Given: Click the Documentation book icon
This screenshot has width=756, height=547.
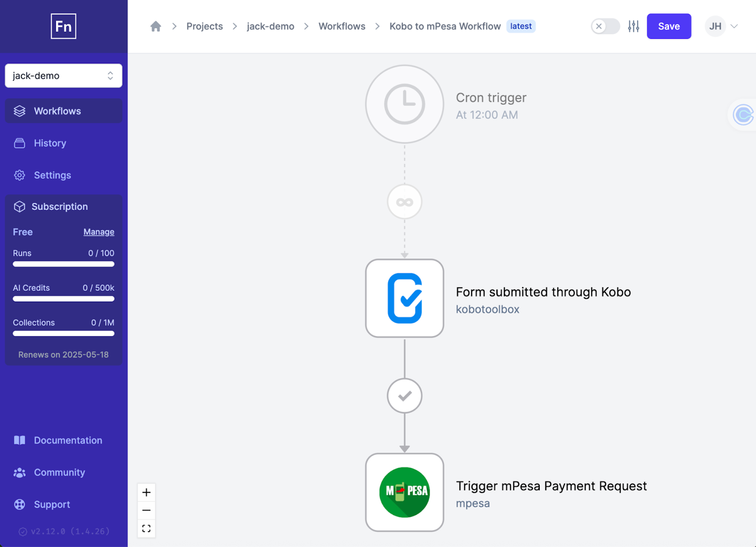Looking at the screenshot, I should [20, 440].
